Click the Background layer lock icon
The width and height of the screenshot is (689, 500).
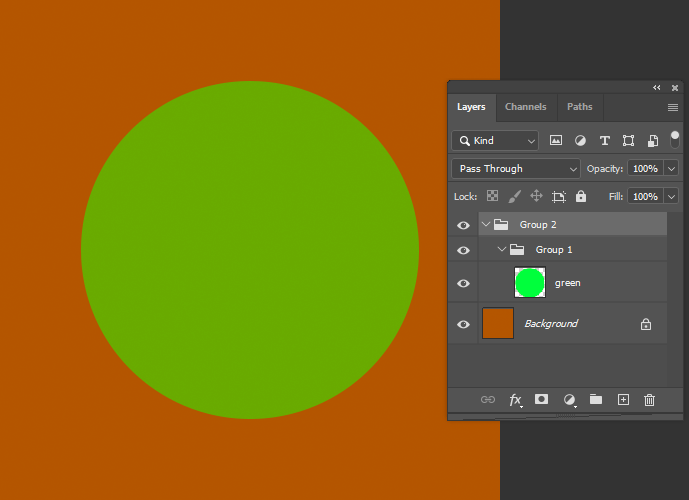tap(645, 324)
